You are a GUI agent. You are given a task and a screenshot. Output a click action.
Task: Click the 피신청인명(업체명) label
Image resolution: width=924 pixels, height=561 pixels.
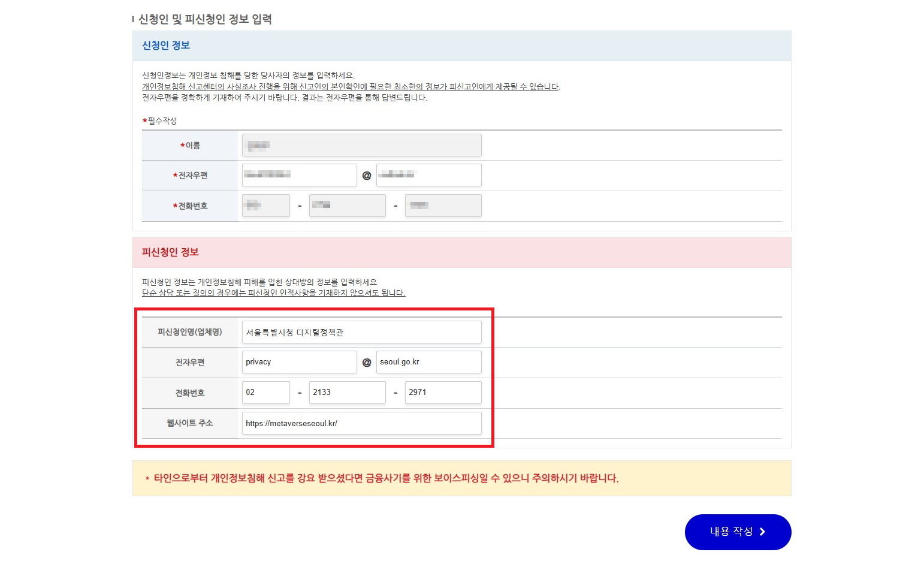point(190,332)
